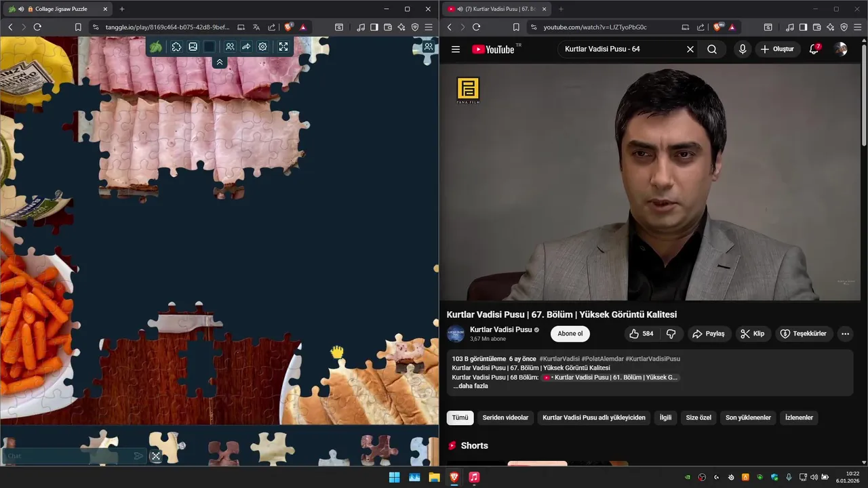This screenshot has height=488, width=868.
Task: Open Leo AI sparkle icon in Tanggle window
Action: (401, 27)
